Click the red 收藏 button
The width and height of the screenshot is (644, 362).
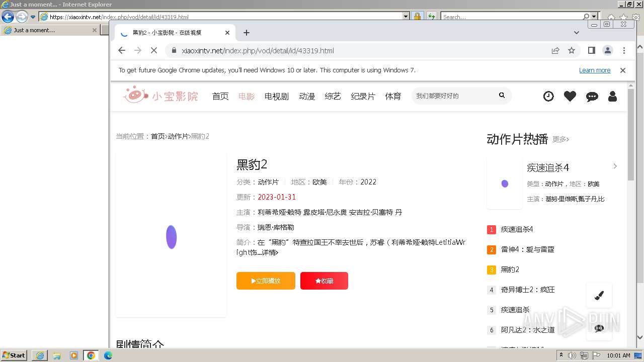click(324, 281)
